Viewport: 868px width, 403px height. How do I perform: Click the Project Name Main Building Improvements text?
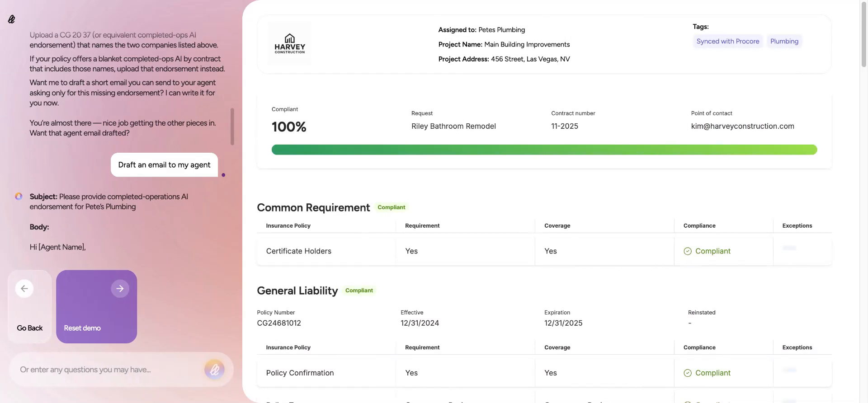pyautogui.click(x=504, y=44)
